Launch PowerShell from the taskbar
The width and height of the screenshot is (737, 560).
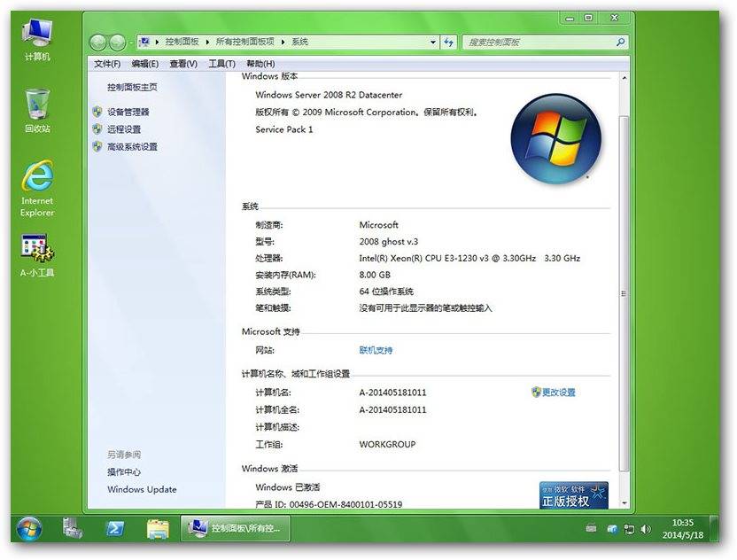tap(115, 528)
